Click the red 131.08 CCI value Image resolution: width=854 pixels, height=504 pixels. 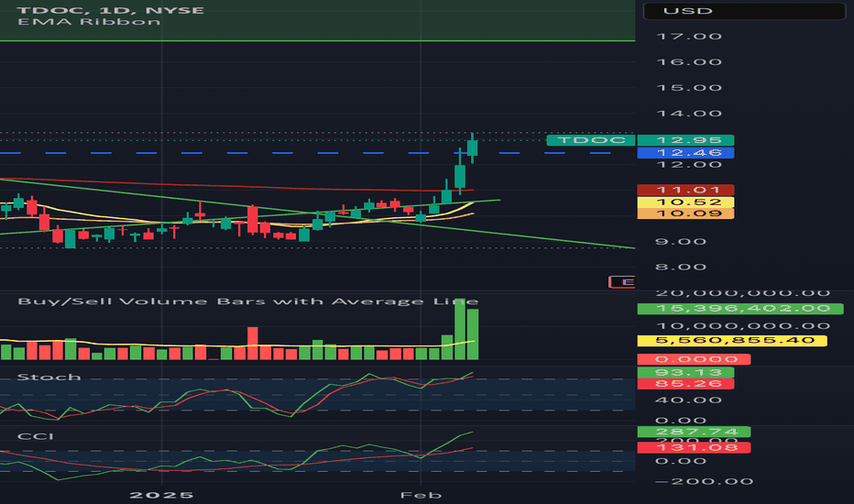pos(694,447)
